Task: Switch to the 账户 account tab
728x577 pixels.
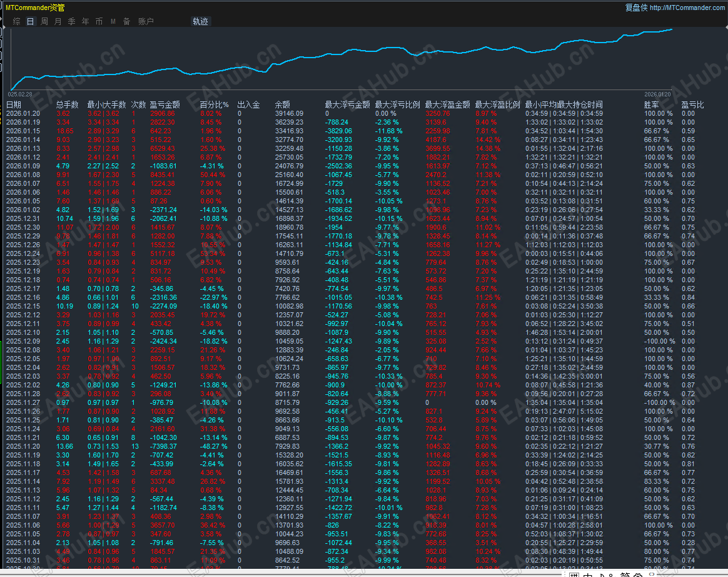Action: [x=146, y=21]
